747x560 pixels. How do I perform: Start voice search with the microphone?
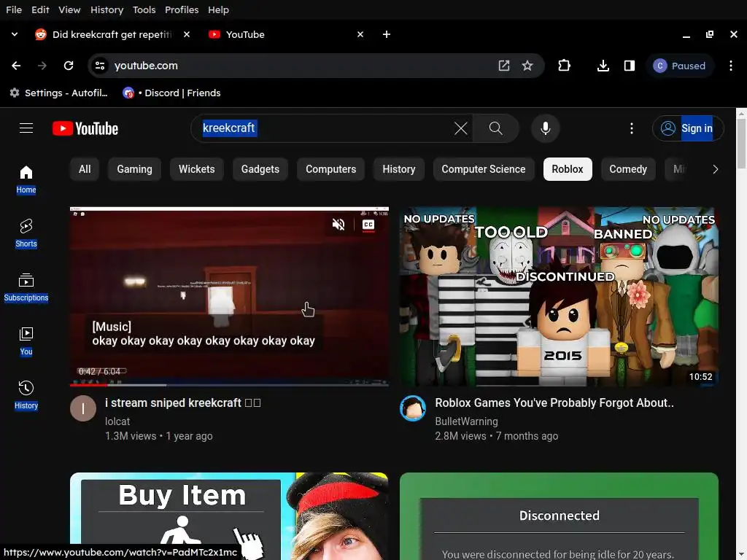546,128
